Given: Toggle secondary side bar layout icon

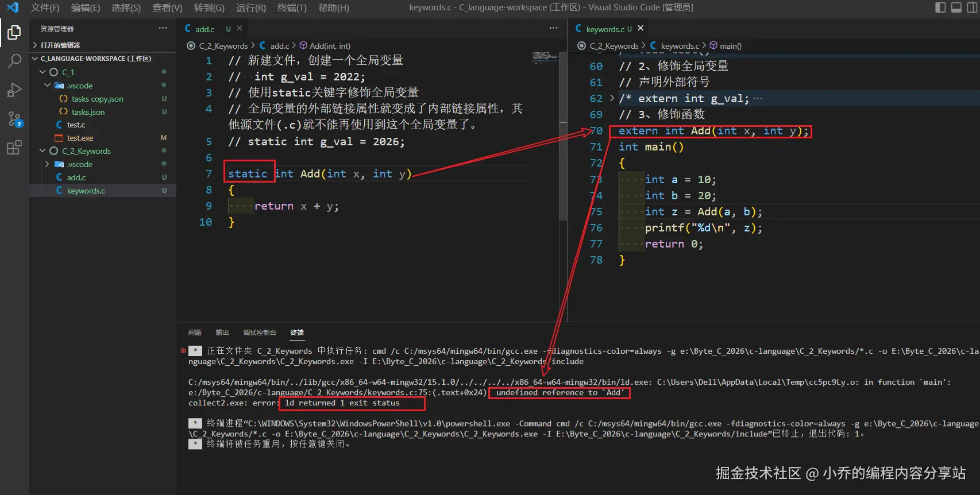Looking at the screenshot, I should [x=972, y=7].
